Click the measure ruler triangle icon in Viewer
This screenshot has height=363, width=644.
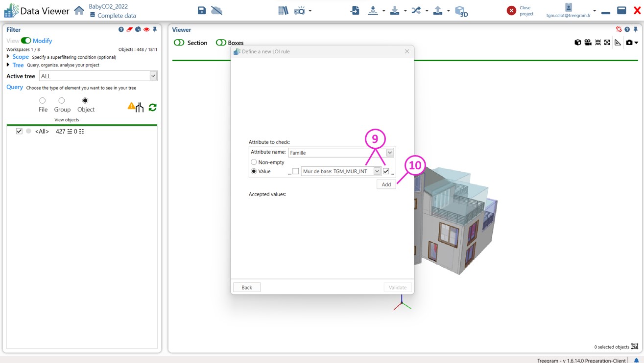coord(618,43)
